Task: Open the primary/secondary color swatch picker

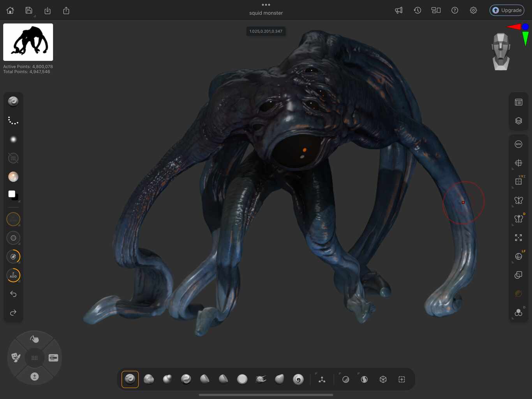Action: (x=13, y=195)
